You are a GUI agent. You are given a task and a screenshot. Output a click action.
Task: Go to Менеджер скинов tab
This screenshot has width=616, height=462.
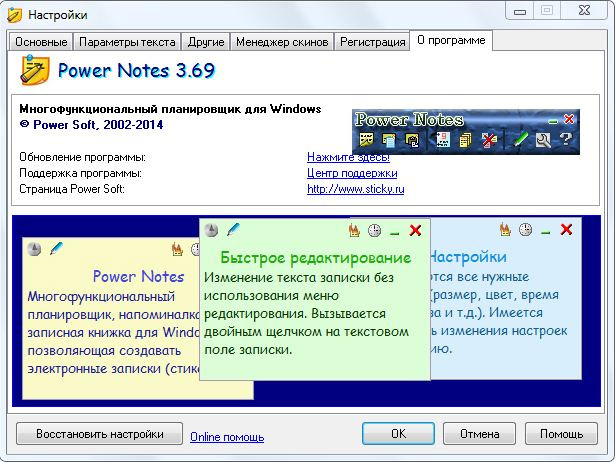click(x=282, y=42)
